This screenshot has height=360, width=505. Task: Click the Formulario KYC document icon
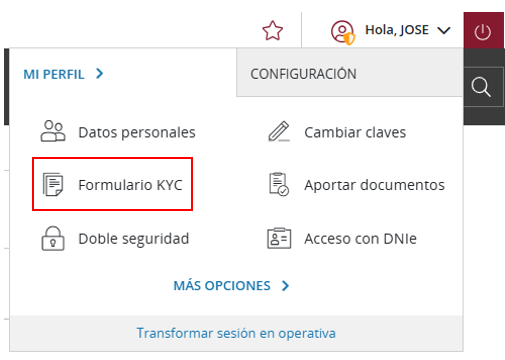pyautogui.click(x=53, y=184)
